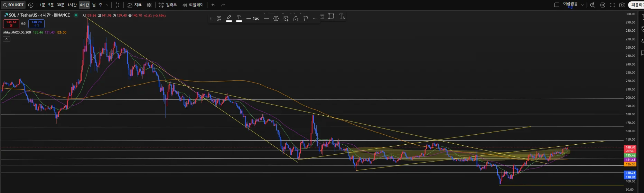Click the purple 131.43 MA price label
644x193 pixels.
pos(631,160)
